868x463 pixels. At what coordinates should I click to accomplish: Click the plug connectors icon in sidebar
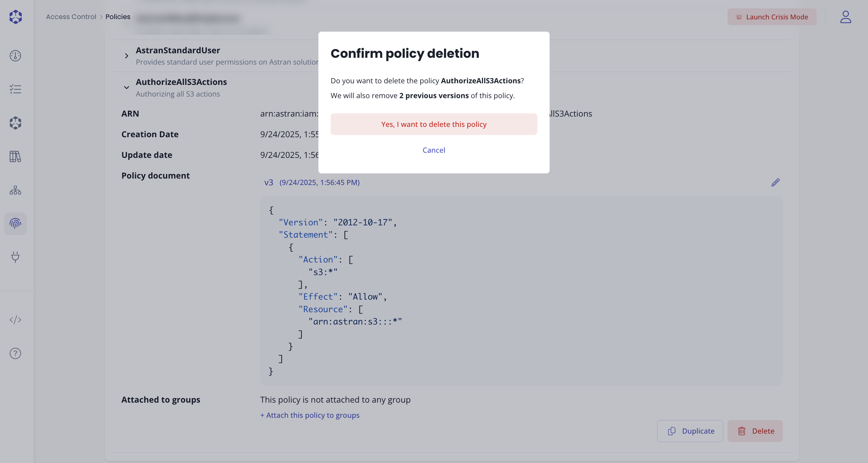click(15, 257)
